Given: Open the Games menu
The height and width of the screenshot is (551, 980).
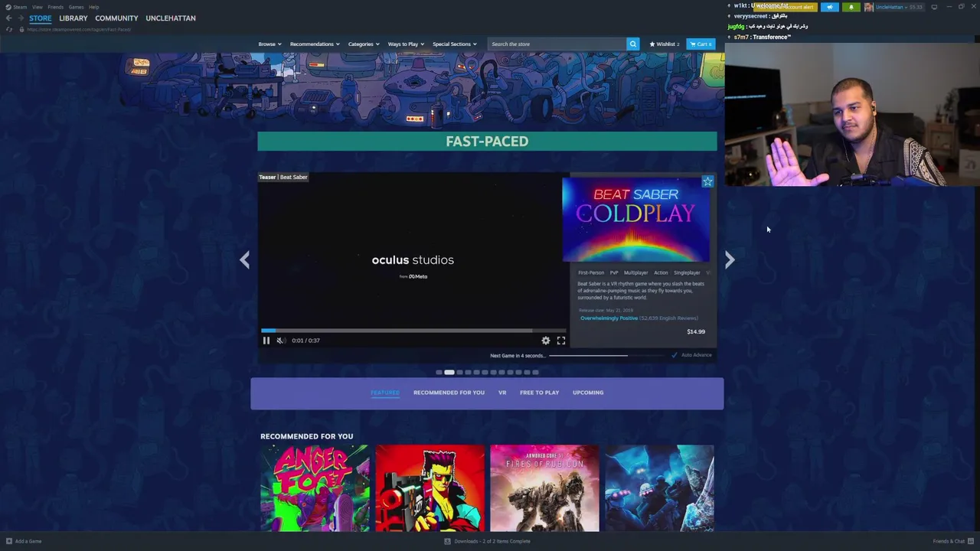Looking at the screenshot, I should 76,7.
